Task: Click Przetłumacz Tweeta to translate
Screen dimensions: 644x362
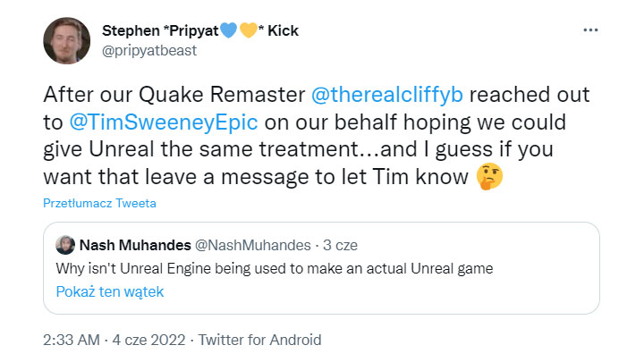Action: click(99, 203)
